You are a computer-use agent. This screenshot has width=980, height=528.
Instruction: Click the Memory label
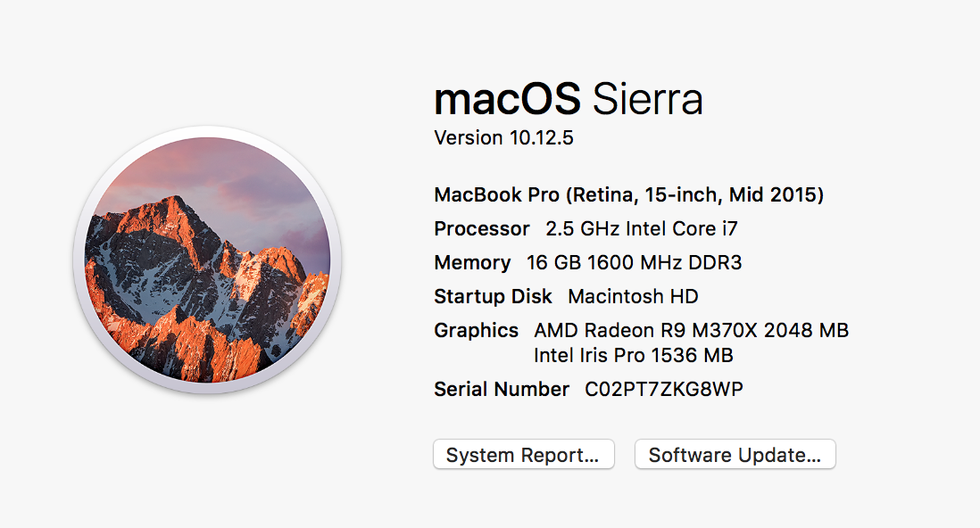tap(472, 262)
